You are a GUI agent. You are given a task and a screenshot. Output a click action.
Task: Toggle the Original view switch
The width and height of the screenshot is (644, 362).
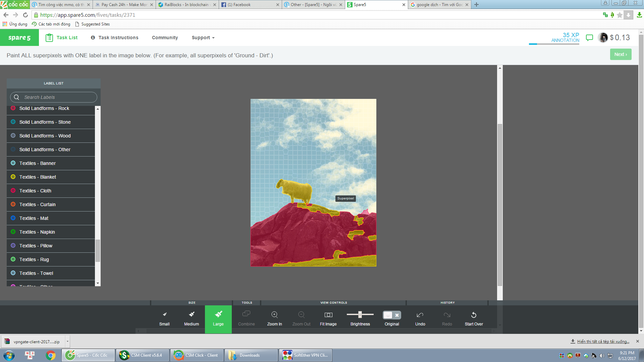[x=392, y=315]
